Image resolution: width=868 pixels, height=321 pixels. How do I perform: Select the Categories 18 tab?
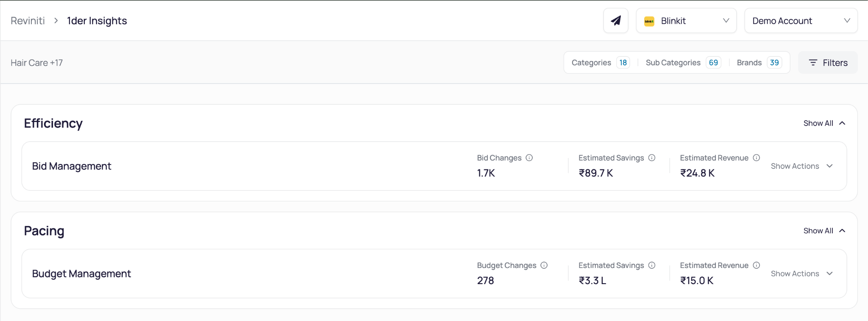tap(601, 63)
